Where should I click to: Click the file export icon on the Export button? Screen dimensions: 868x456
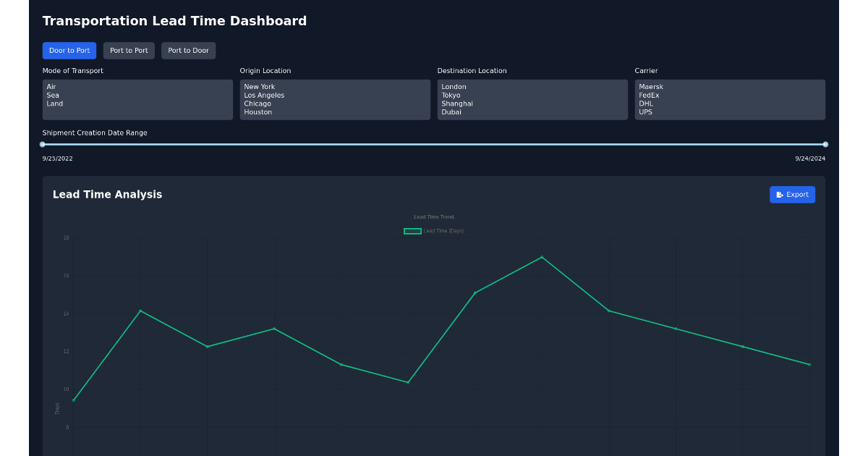[779, 195]
